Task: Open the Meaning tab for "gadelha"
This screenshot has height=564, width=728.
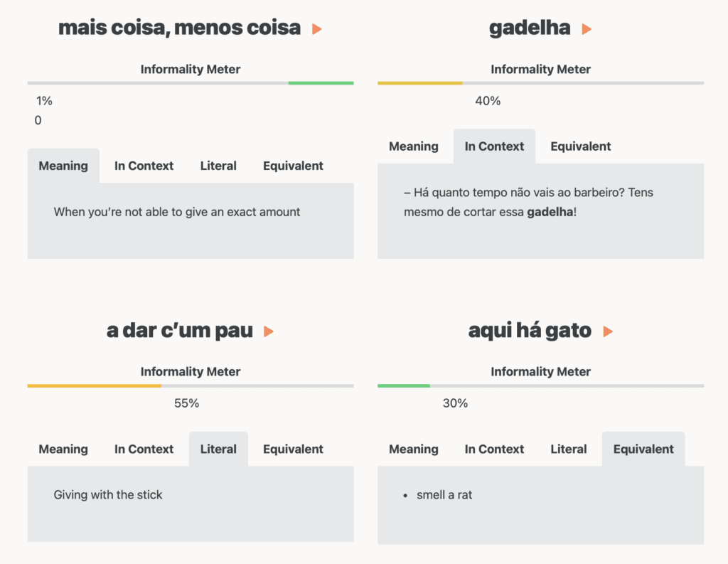Action: tap(413, 147)
